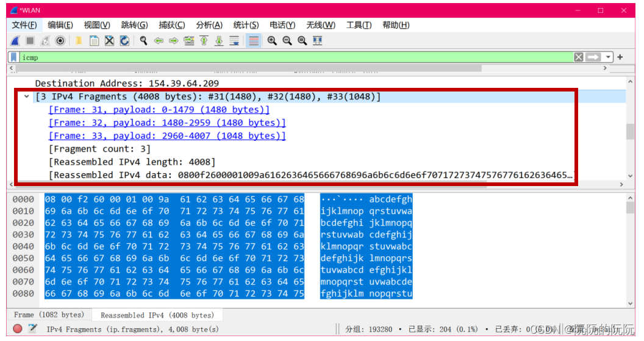This screenshot has height=341, width=644.
Task: Select hex offset row 0080
Action: tap(23, 294)
